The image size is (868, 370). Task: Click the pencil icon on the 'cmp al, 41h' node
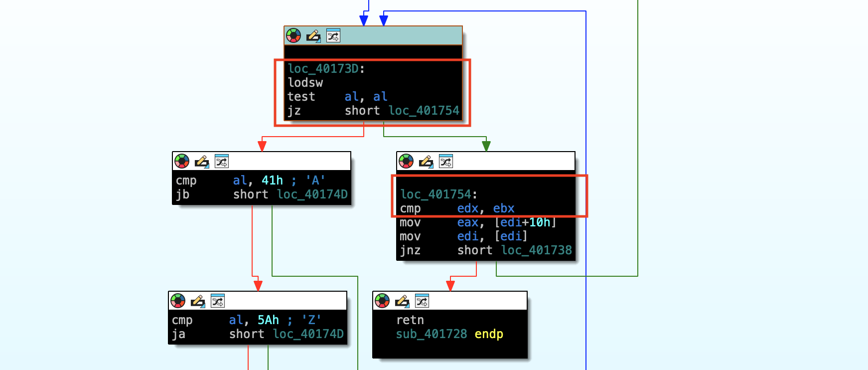202,161
